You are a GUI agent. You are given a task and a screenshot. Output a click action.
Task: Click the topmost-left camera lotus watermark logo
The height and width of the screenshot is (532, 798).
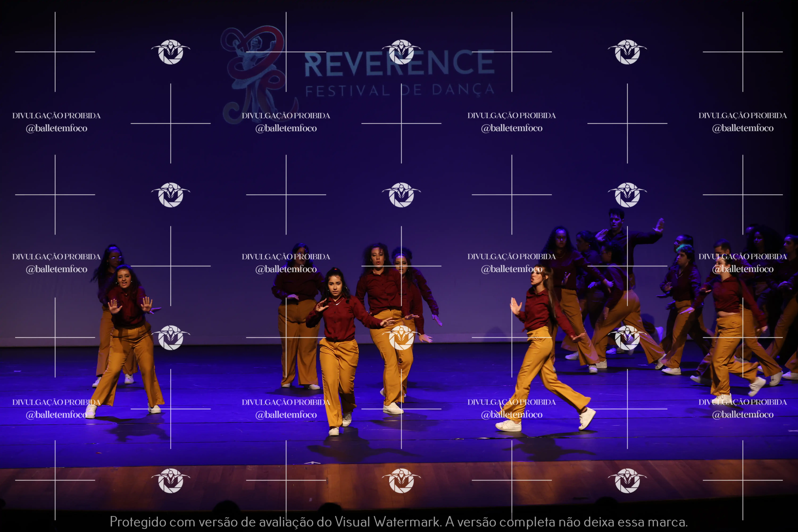pos(171,52)
